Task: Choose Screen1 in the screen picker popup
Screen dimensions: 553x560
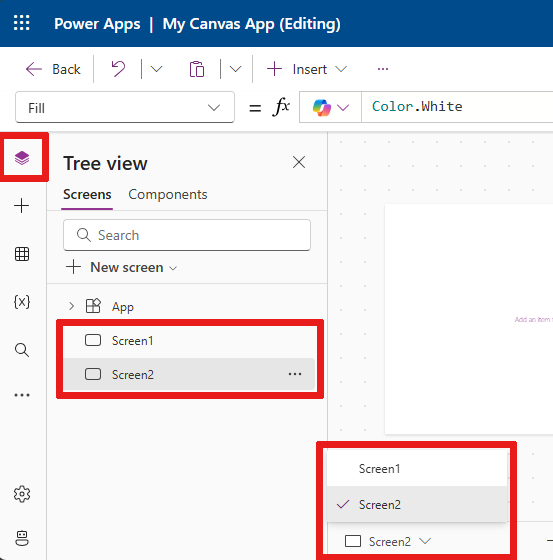Action: (x=417, y=468)
